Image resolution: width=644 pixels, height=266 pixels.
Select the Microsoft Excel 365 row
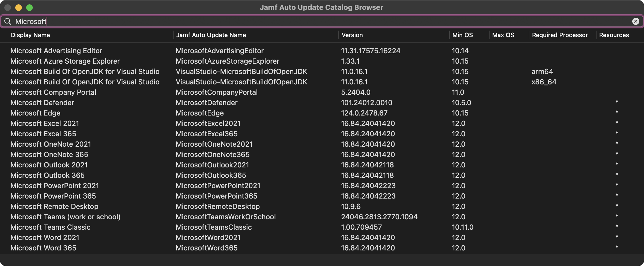point(322,134)
